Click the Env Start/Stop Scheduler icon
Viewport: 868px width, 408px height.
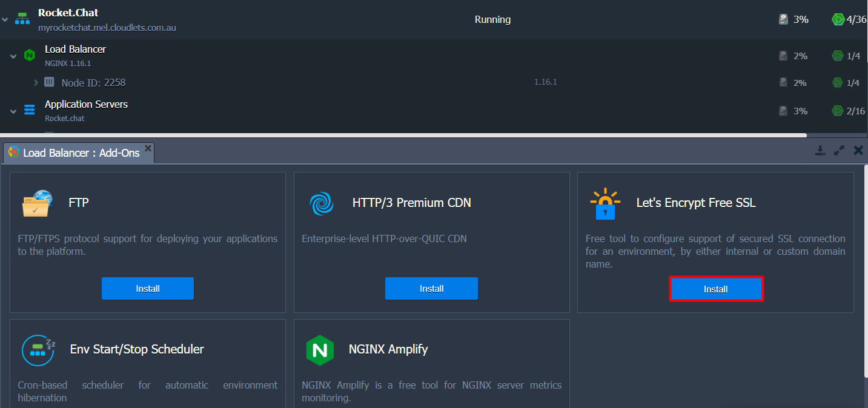[x=39, y=349]
